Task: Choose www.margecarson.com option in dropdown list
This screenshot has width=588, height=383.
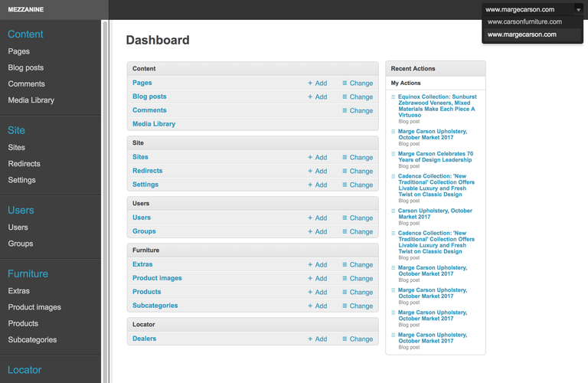Action: click(521, 34)
